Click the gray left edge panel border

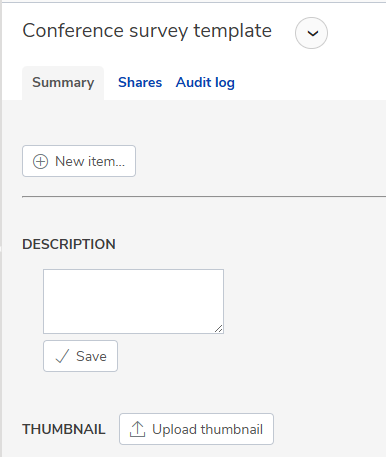coord(1,228)
